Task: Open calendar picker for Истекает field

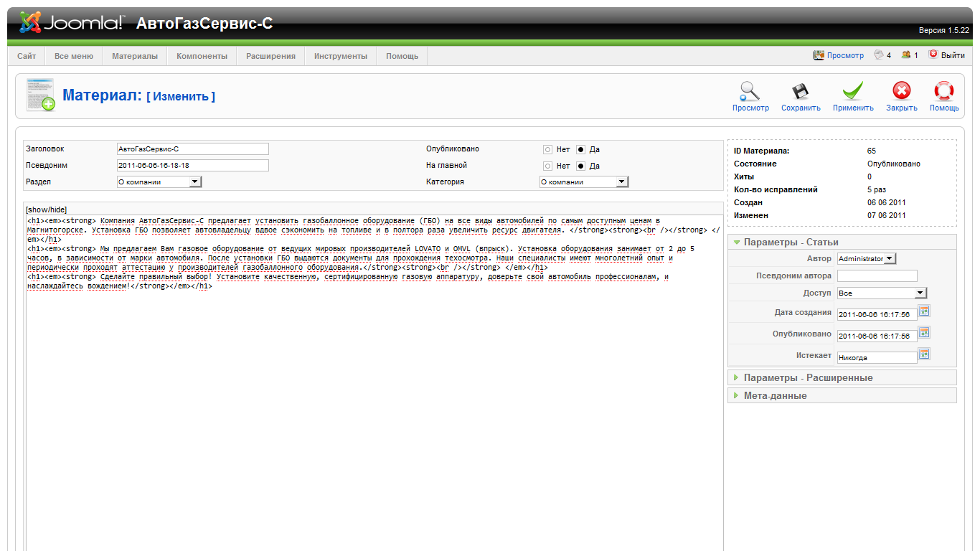Action: 924,354
